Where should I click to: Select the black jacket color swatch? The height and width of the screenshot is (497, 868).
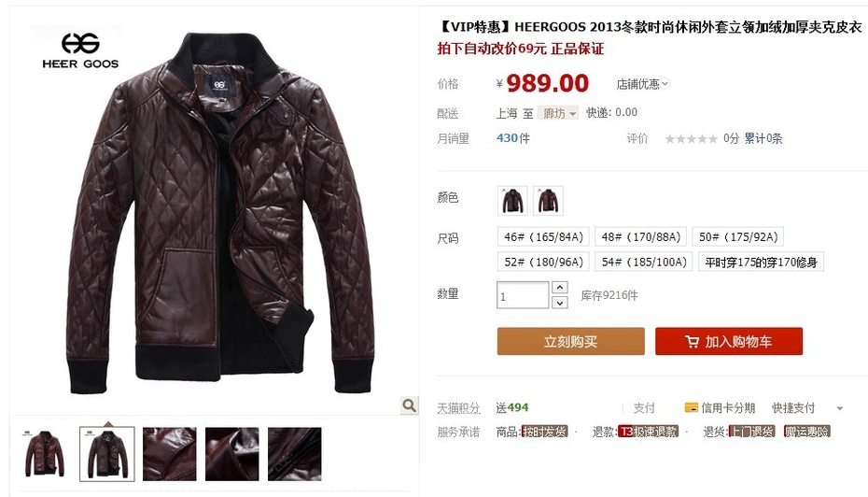[x=512, y=201]
